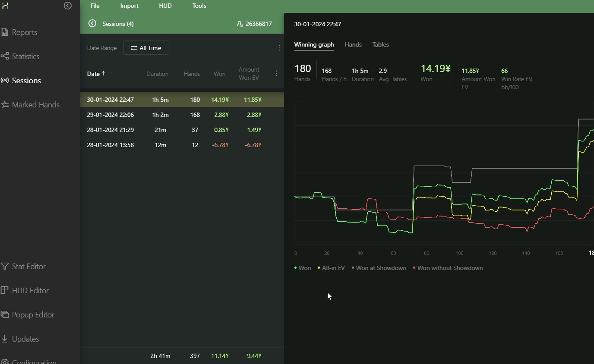Toggle Won without Showdown legend line
Screen dimensions: 594x364
click(448, 268)
